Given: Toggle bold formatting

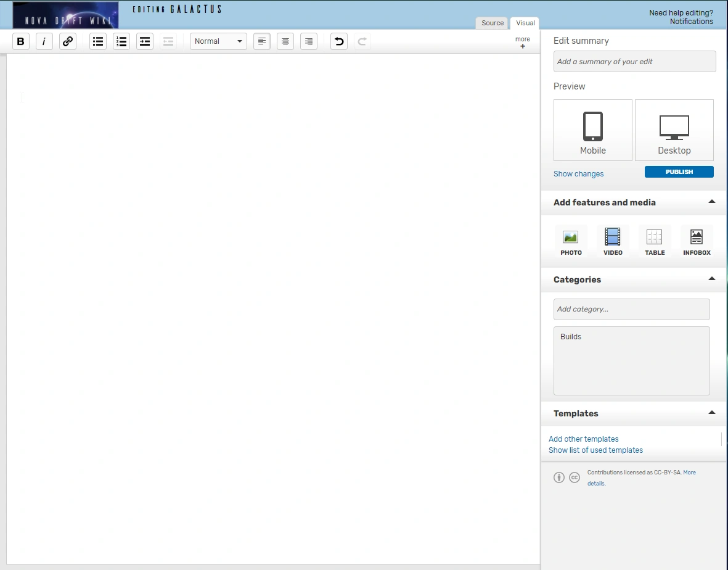Looking at the screenshot, I should coord(20,41).
